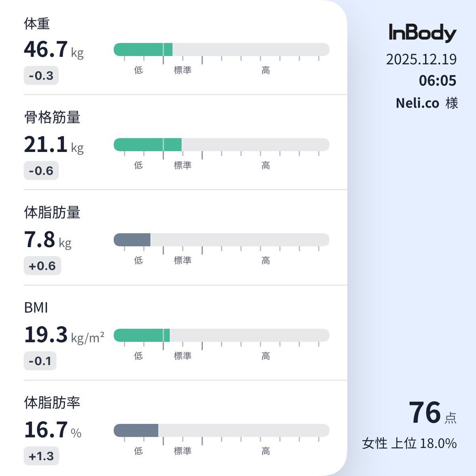Tap the -0.1 BMI change badge
This screenshot has height=476, width=476.
[40, 361]
